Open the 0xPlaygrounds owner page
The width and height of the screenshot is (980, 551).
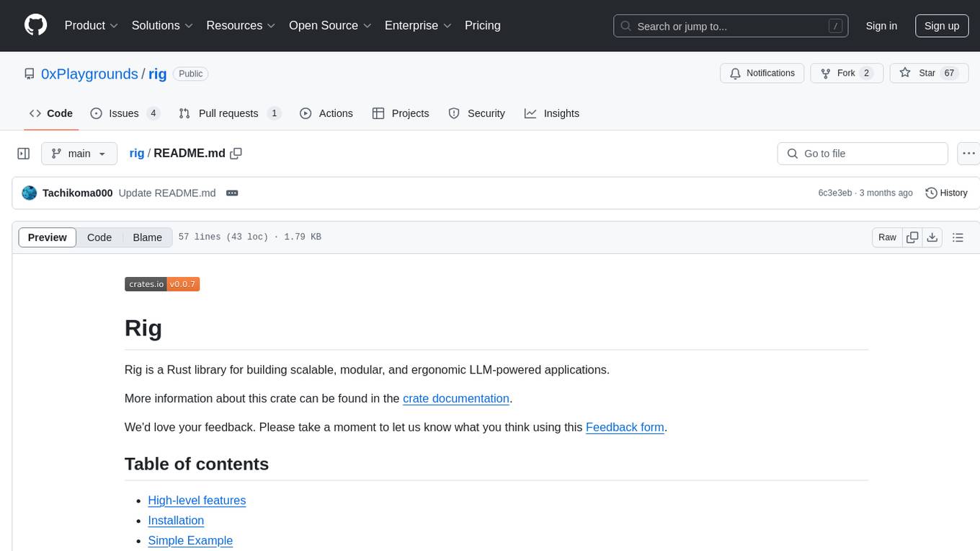click(89, 74)
